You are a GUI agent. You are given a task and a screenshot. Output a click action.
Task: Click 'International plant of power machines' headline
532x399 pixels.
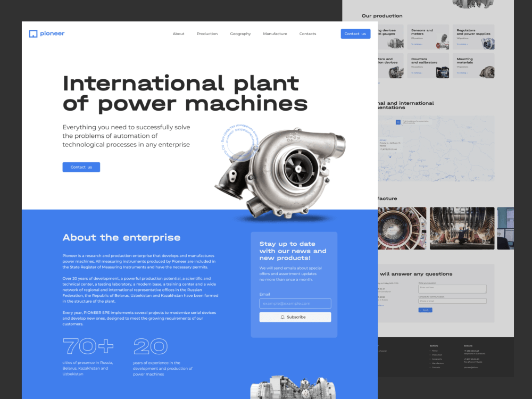click(x=185, y=93)
